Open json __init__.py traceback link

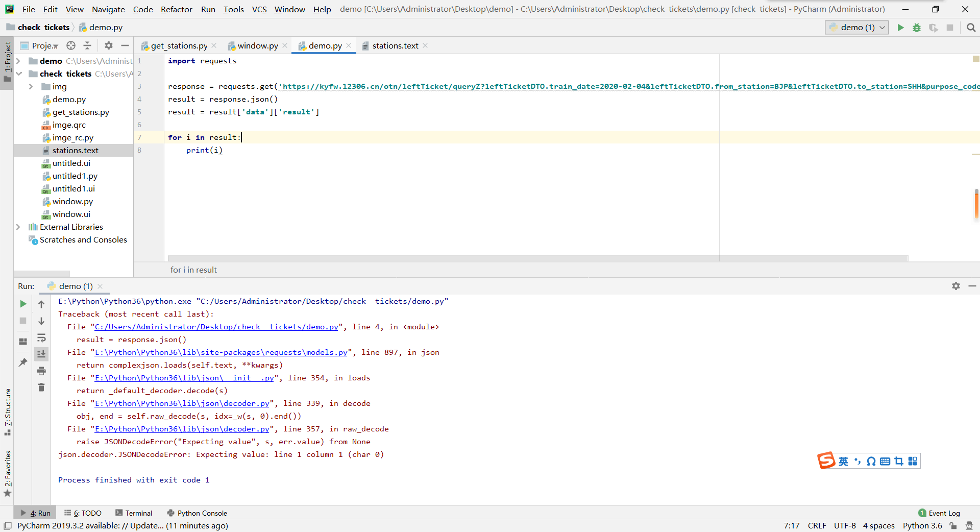184,378
